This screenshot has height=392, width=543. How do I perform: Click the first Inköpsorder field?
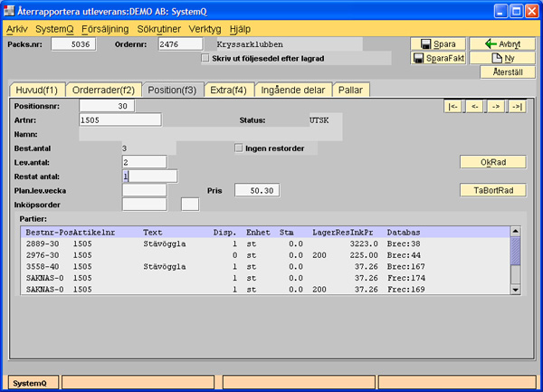pos(145,205)
